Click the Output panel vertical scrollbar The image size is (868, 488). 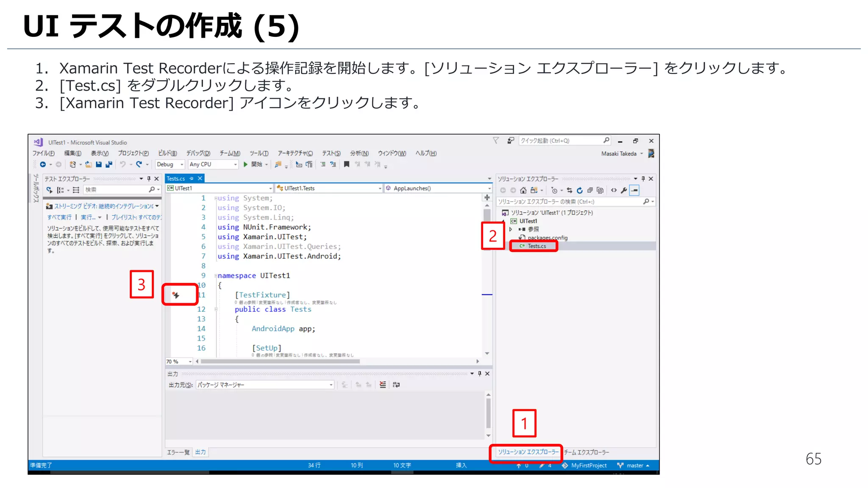pos(488,413)
